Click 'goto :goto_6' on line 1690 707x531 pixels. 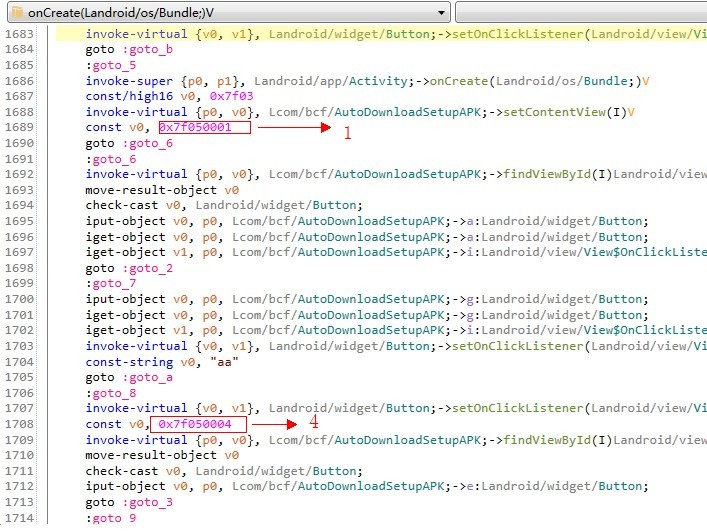click(x=129, y=143)
